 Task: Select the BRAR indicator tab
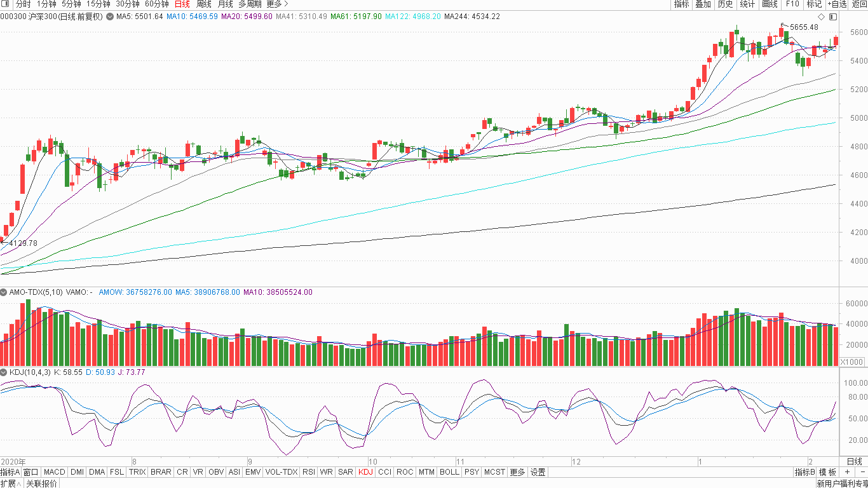click(161, 472)
